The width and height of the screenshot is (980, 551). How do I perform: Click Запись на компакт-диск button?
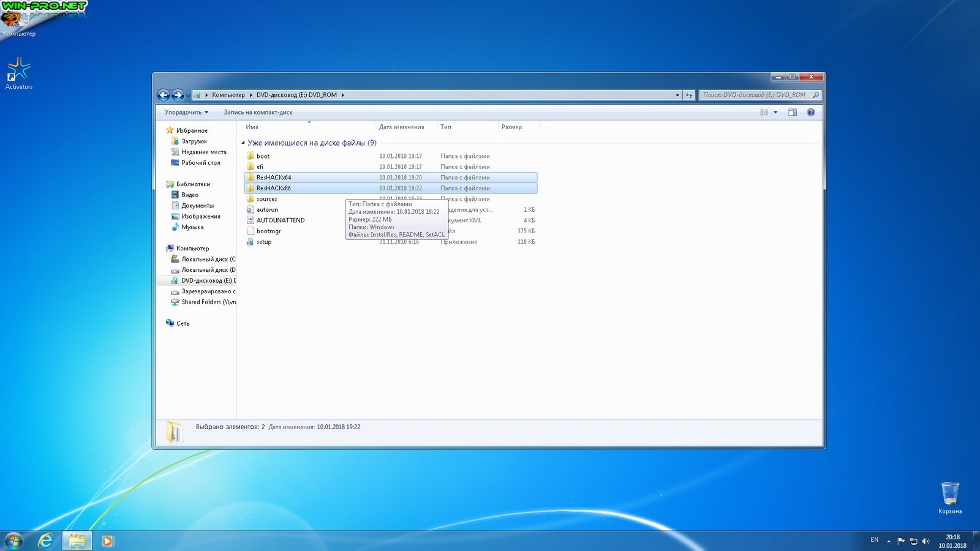(258, 112)
